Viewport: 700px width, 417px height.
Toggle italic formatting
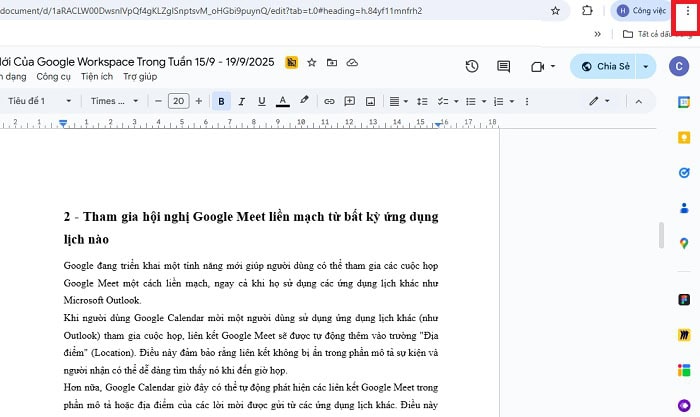tap(241, 101)
